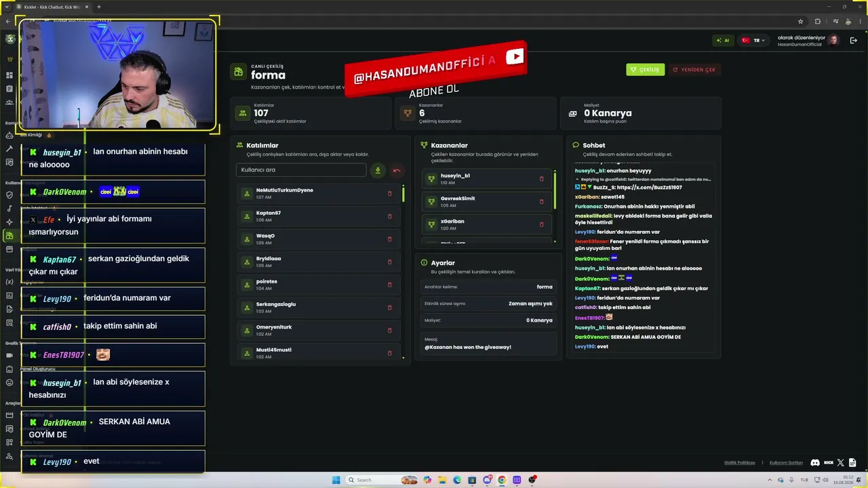Click the 0 Kanarya cost card value

tap(608, 113)
